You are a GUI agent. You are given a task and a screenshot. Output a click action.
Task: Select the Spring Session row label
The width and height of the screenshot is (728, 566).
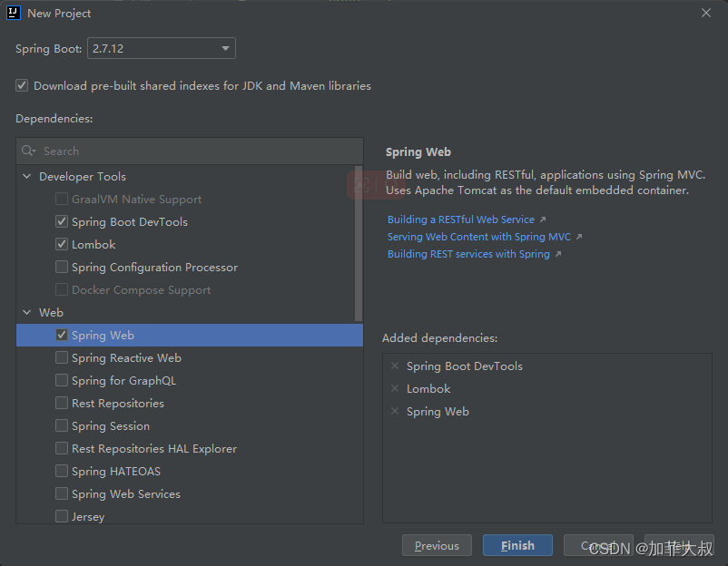point(111,426)
